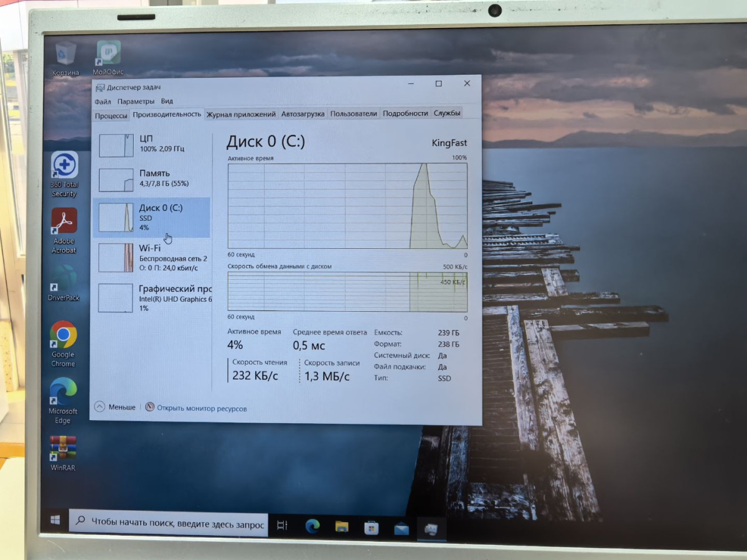Open the DriverPack desktop shortcut
The height and width of the screenshot is (560, 747).
(x=63, y=284)
